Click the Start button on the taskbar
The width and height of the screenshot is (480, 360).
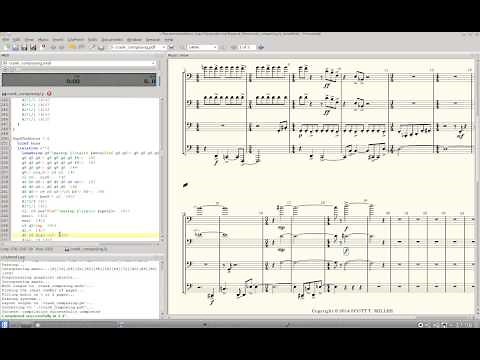pos(4,324)
